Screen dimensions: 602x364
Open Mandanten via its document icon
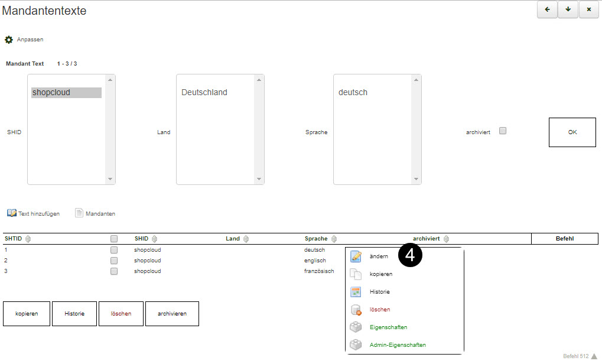tap(79, 213)
